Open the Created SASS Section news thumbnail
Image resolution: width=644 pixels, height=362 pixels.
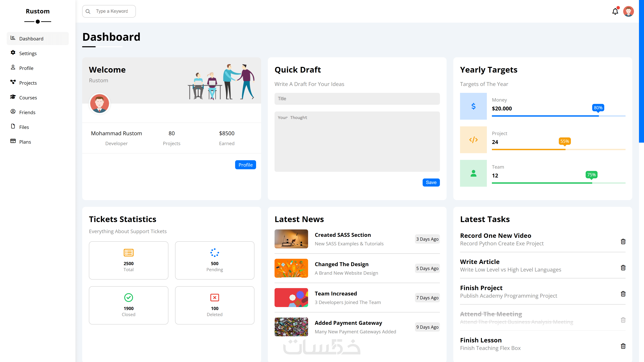click(x=291, y=239)
